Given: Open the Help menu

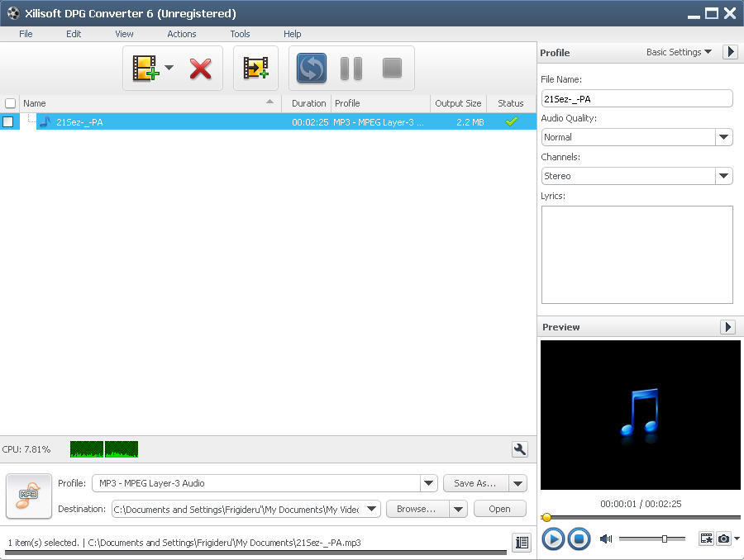Looking at the screenshot, I should tap(293, 34).
